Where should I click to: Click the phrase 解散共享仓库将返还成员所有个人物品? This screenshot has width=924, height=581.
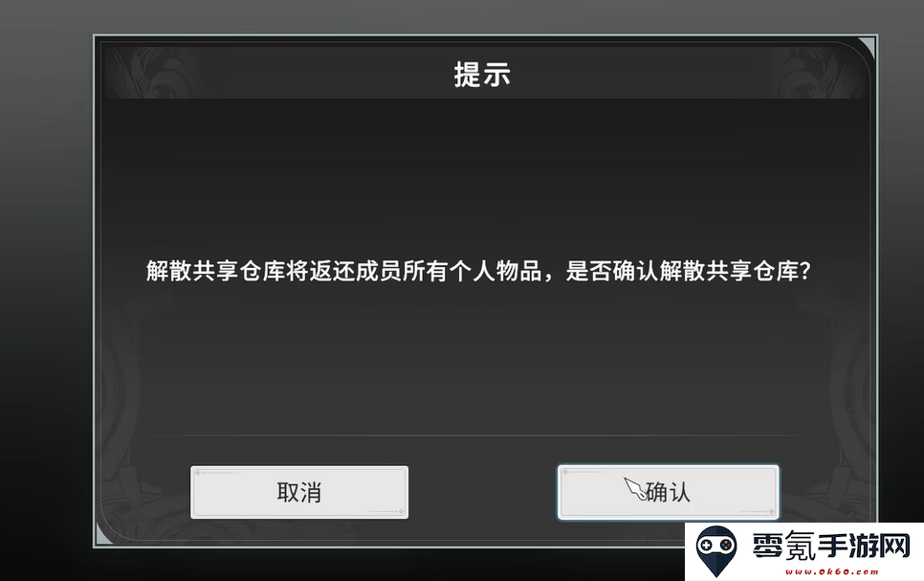(x=344, y=271)
